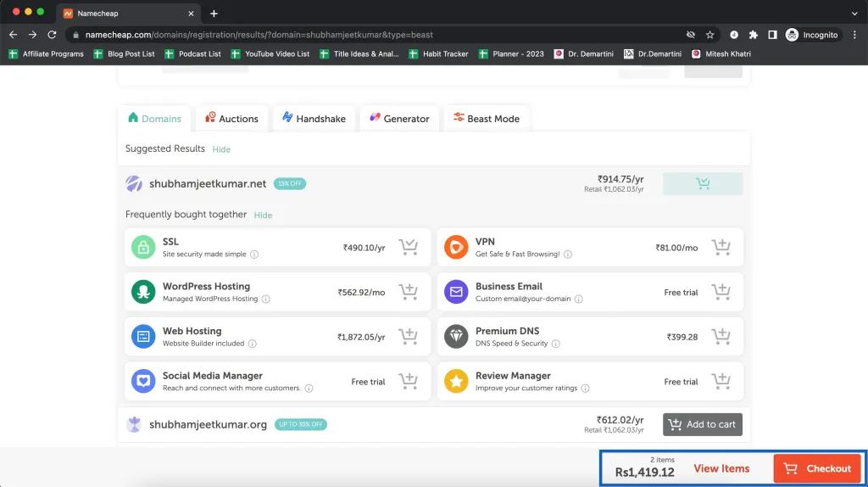
Task: Close the Namecheap browser tab
Action: click(x=191, y=14)
